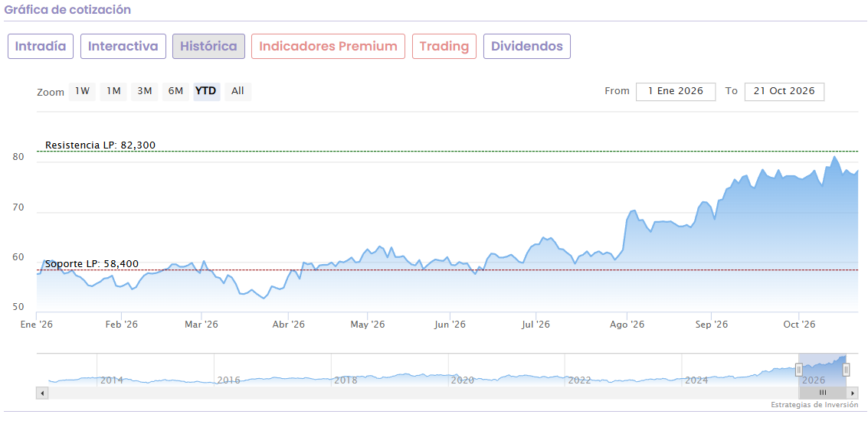868x421 pixels.
Task: Click the Resistencia LP: 82,300 label
Action: [x=100, y=145]
